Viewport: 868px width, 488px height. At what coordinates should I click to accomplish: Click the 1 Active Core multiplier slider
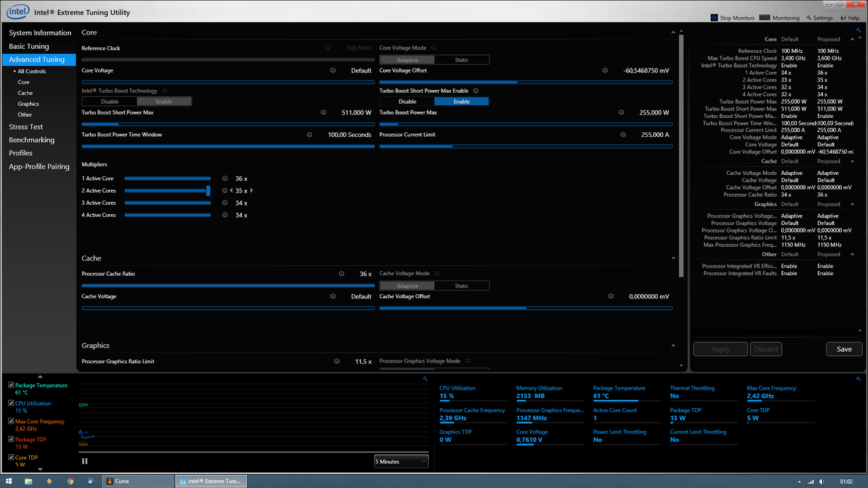[x=167, y=178]
